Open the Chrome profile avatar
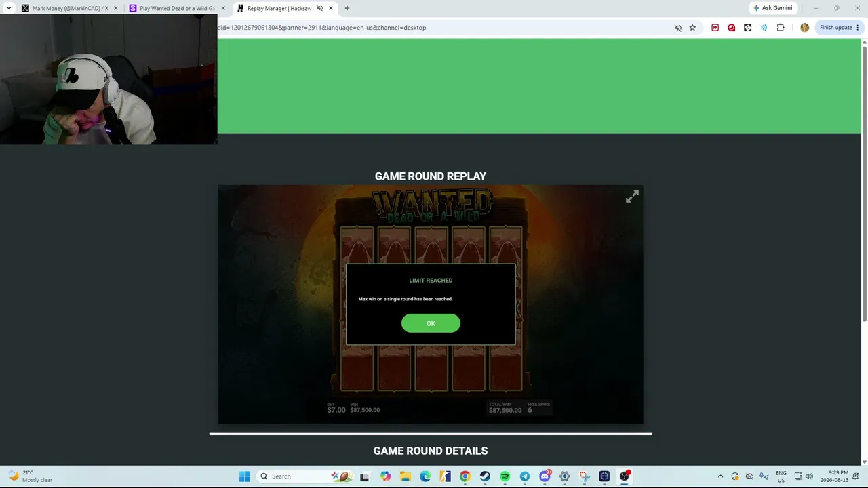The width and height of the screenshot is (868, 488). tap(804, 28)
